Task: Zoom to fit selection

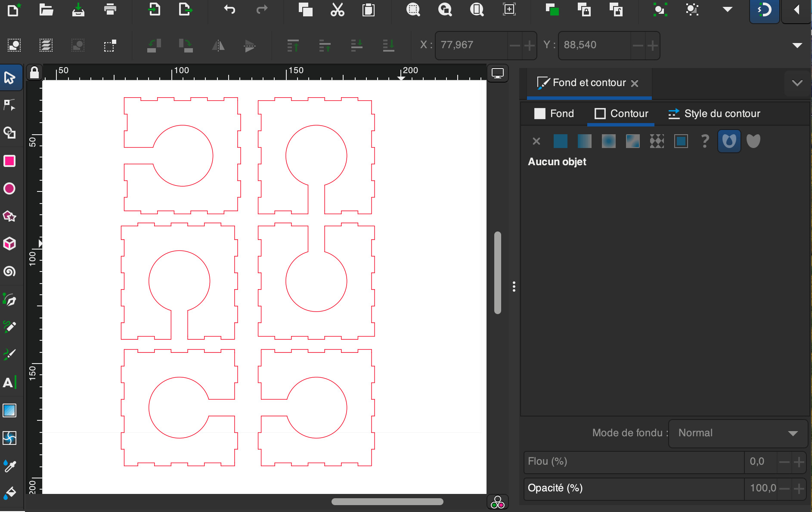Action: tap(413, 9)
